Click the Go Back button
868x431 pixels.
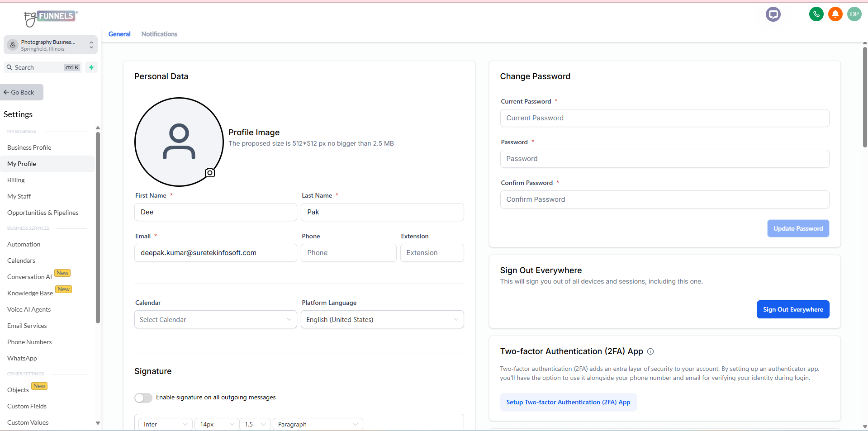[x=22, y=92]
